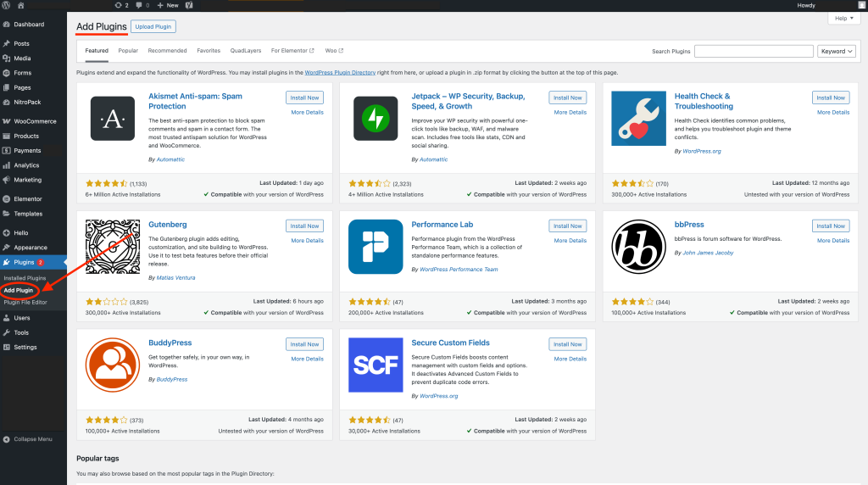The image size is (868, 485).
Task: Click the updates icon showing 2
Action: (x=120, y=5)
